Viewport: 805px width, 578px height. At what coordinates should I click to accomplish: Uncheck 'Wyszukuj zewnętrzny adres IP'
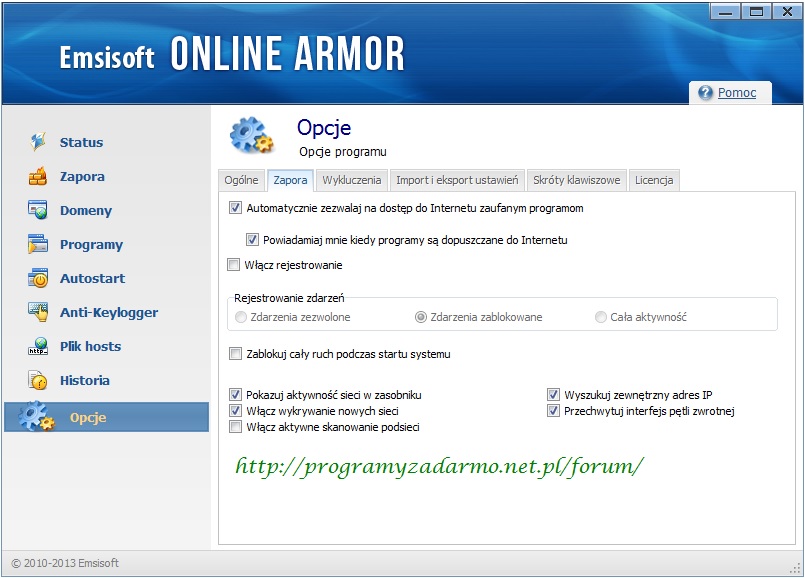[x=554, y=395]
